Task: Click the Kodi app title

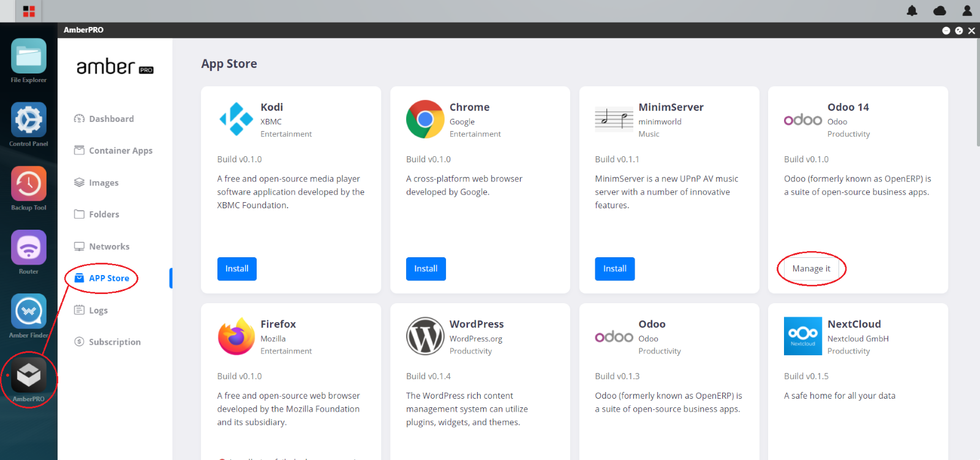Action: click(x=272, y=107)
